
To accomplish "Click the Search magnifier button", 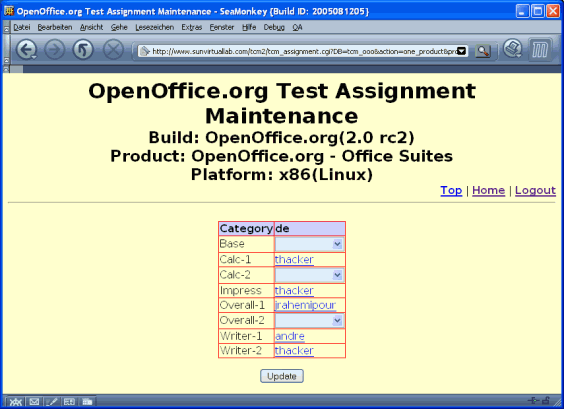I will coord(483,51).
